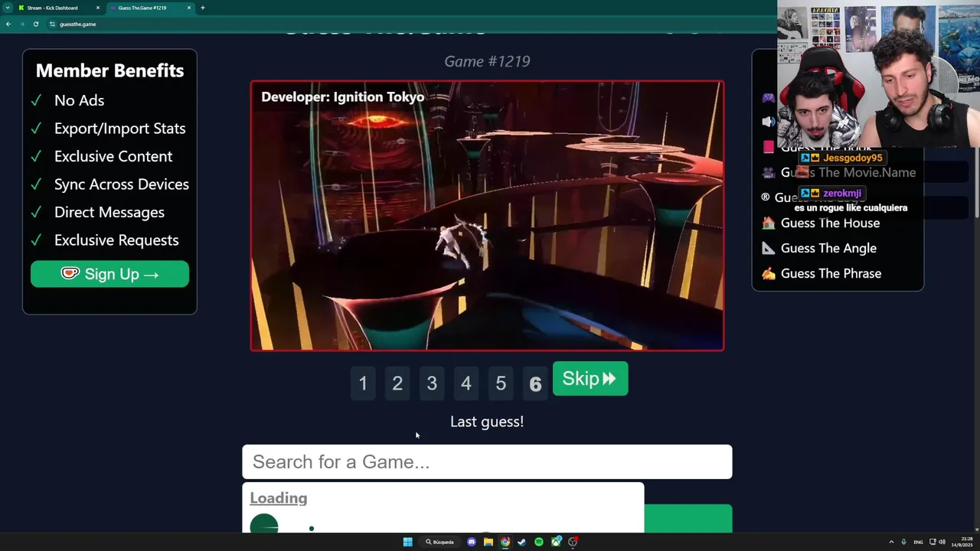View site information icon in address bar
This screenshot has height=551, width=980.
52,24
